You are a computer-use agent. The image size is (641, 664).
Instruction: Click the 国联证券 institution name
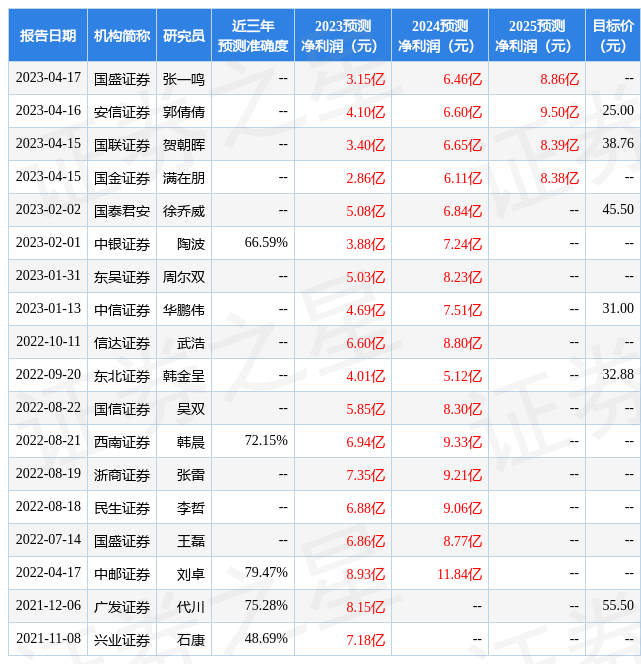[x=122, y=145]
